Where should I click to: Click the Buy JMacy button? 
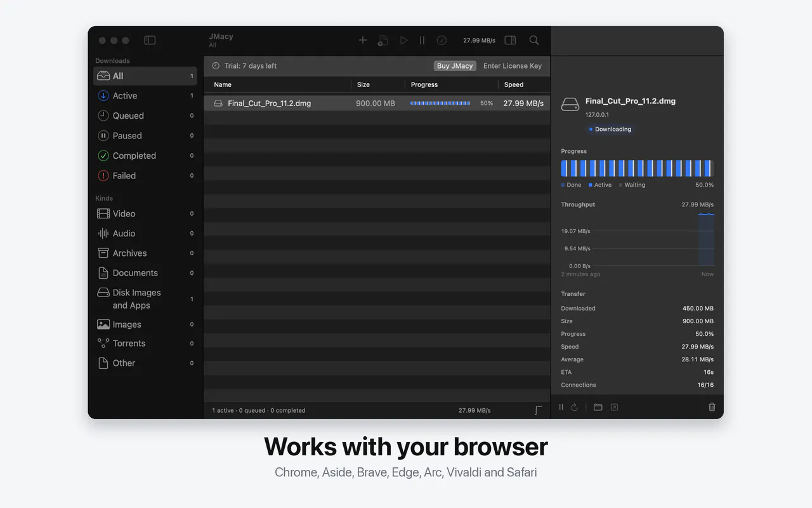pos(455,66)
